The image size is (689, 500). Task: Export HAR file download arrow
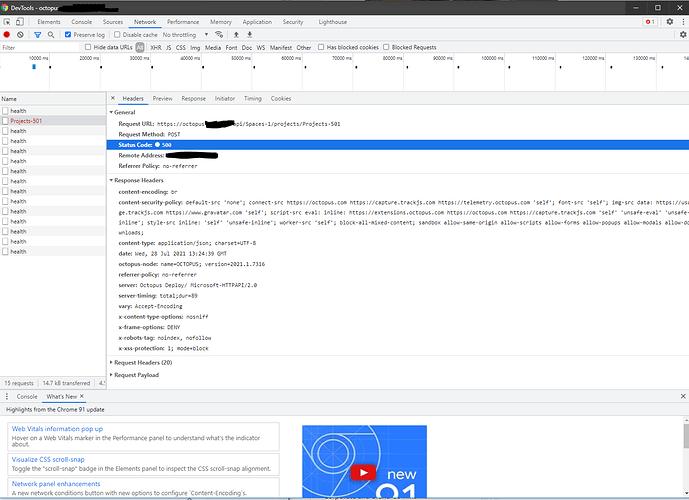pyautogui.click(x=250, y=34)
